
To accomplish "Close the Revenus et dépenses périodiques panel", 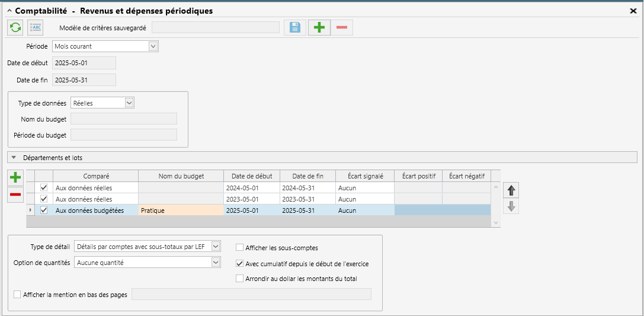I will [633, 11].
